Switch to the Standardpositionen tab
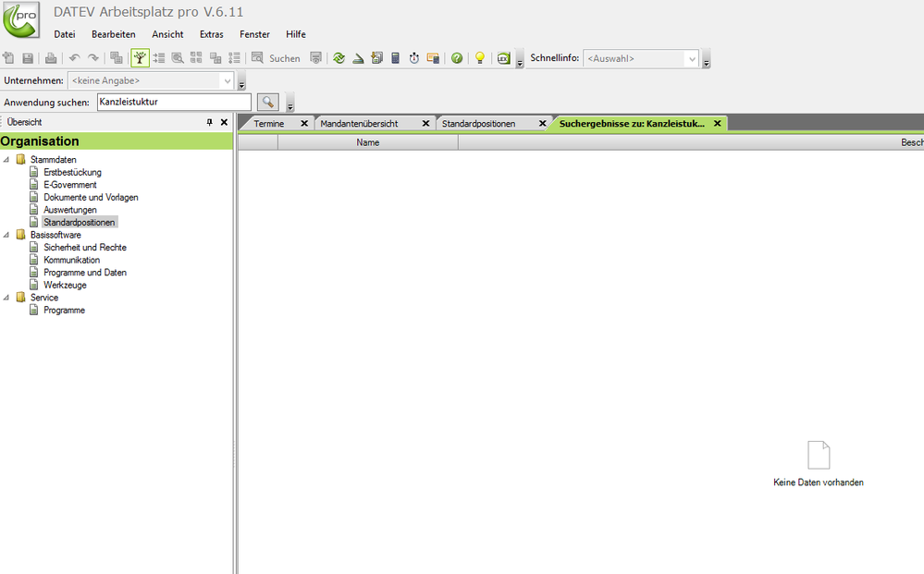This screenshot has height=574, width=924. pyautogui.click(x=478, y=124)
